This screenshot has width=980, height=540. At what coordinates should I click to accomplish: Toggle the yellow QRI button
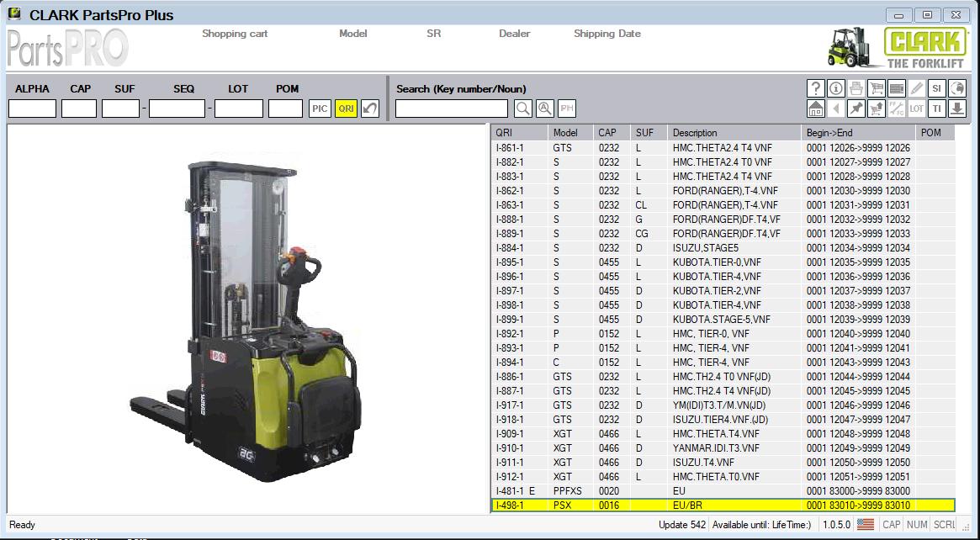click(346, 109)
